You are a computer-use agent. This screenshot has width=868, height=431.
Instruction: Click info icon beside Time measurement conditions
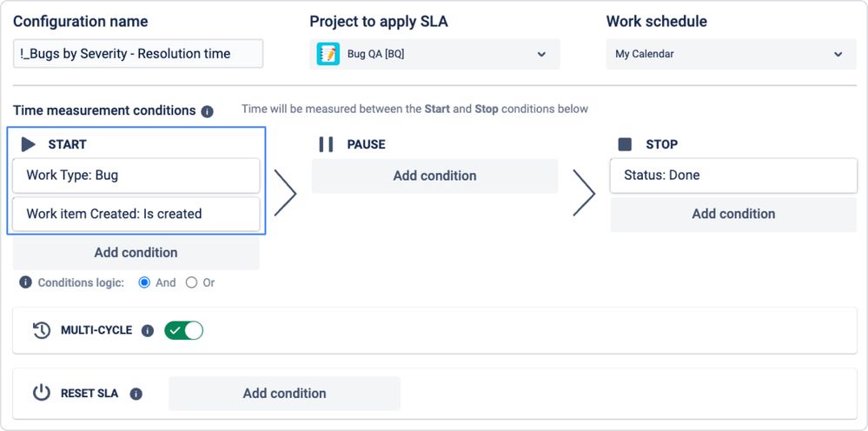click(x=207, y=111)
